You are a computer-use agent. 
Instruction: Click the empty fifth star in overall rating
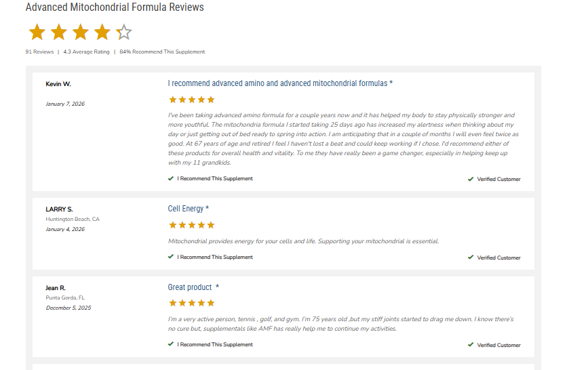pos(124,32)
